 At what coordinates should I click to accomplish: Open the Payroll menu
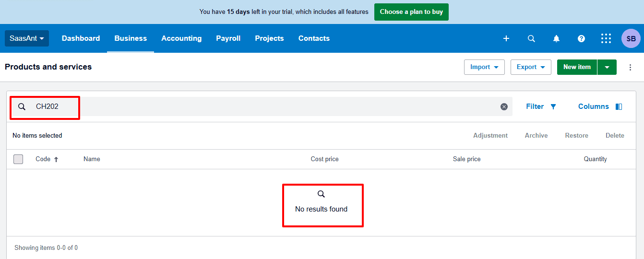click(228, 38)
